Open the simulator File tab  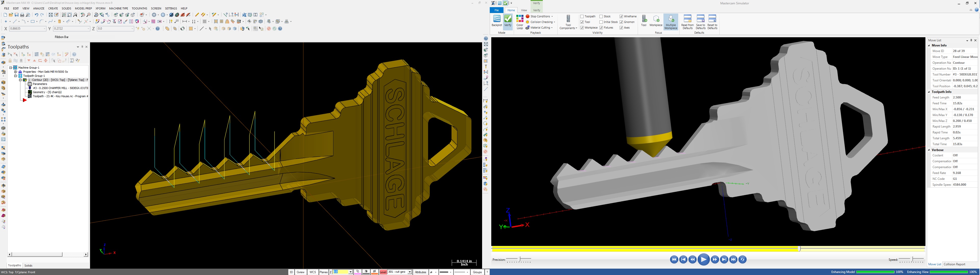click(496, 10)
